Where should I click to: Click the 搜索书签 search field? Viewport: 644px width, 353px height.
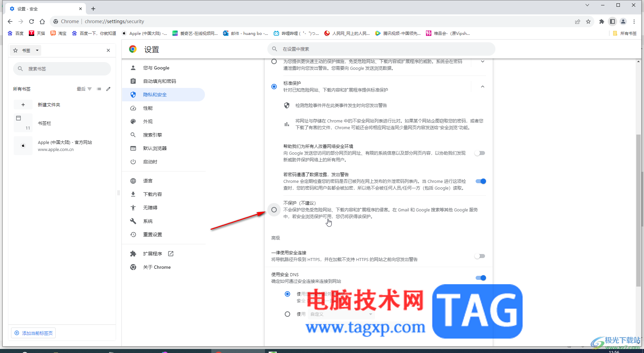tap(62, 69)
